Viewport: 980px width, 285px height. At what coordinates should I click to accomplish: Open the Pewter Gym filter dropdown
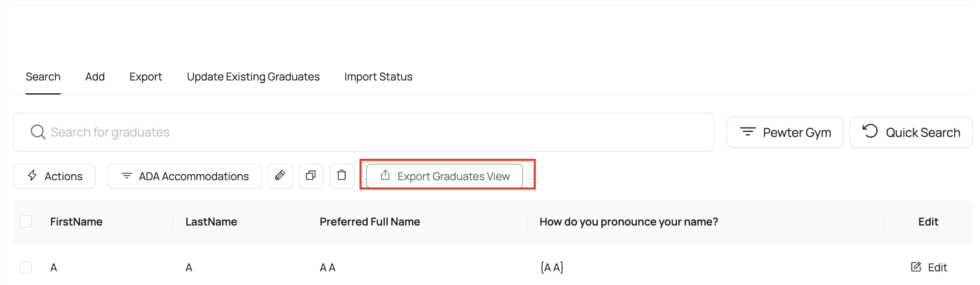(x=785, y=133)
